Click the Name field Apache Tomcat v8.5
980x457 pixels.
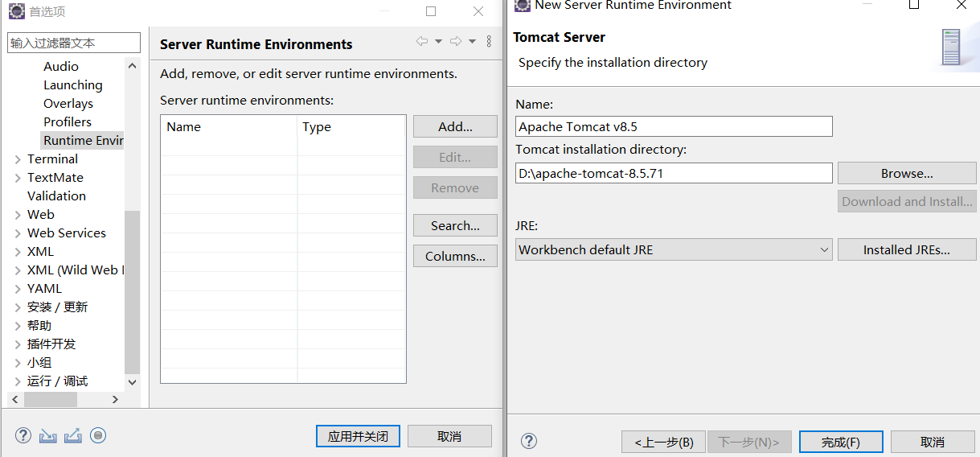pos(674,126)
